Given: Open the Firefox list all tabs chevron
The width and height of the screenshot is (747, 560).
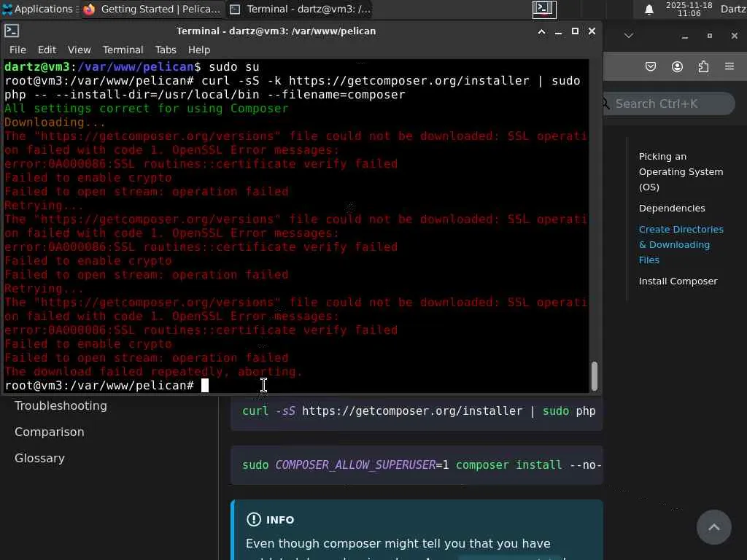Looking at the screenshot, I should [629, 36].
